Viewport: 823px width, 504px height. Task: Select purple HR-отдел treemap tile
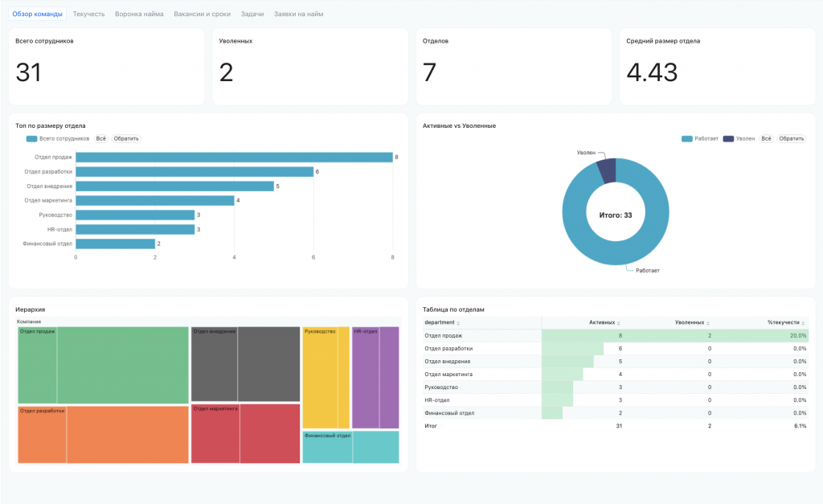coord(375,378)
